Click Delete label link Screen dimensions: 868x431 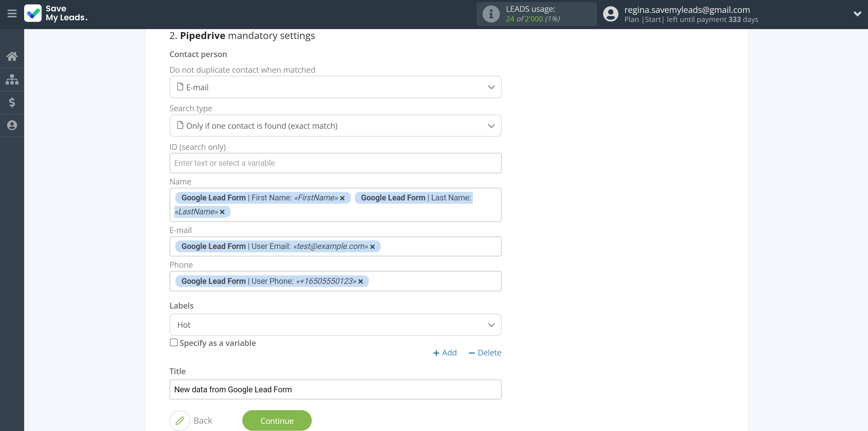pos(485,353)
